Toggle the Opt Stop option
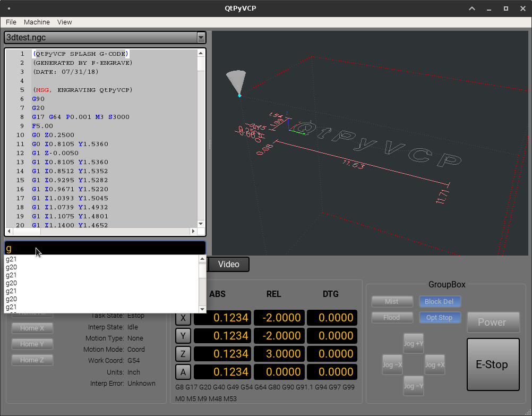Screen dimensions: 532x416 pos(440,318)
